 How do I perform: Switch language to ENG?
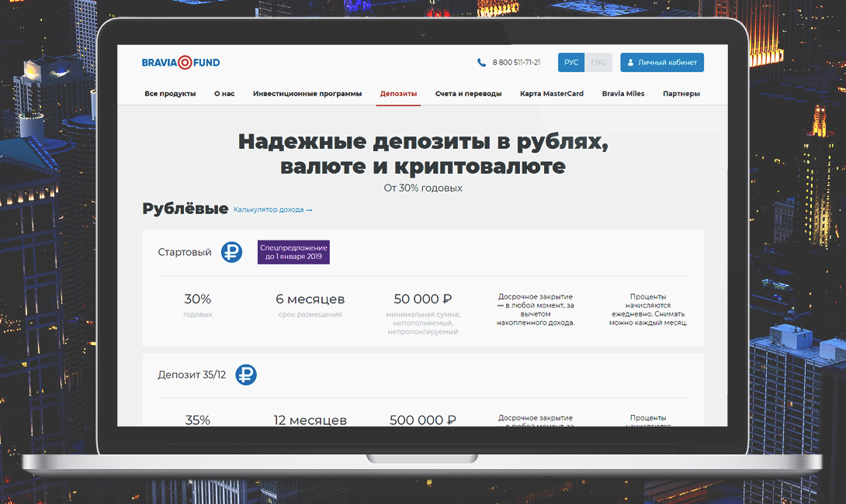[x=598, y=63]
